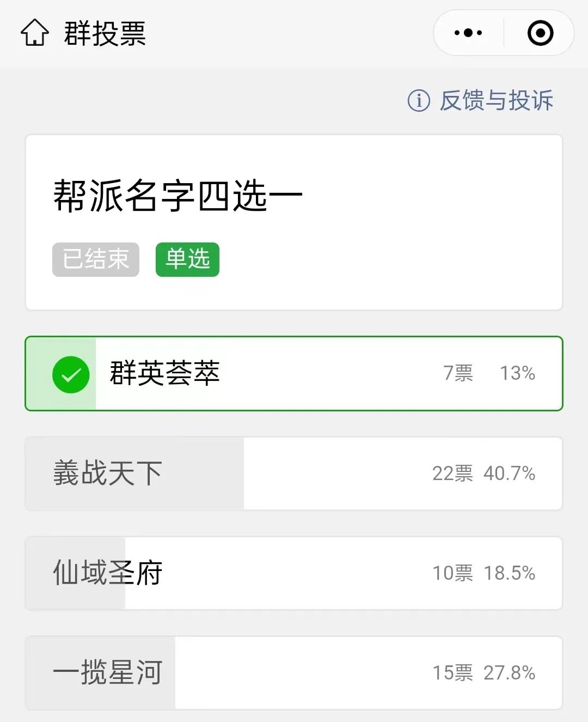Select the 仙域圣府 poll option
This screenshot has width=588, height=722.
[x=294, y=573]
